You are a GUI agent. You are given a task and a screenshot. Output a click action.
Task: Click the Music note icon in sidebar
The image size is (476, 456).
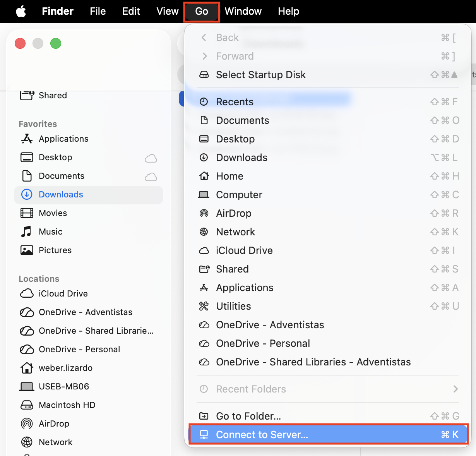click(x=27, y=231)
